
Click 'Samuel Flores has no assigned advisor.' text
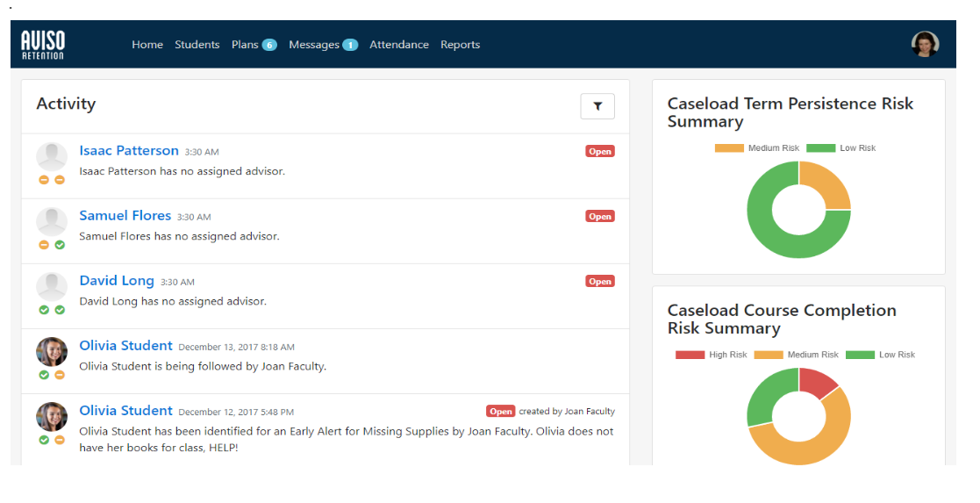tap(179, 236)
